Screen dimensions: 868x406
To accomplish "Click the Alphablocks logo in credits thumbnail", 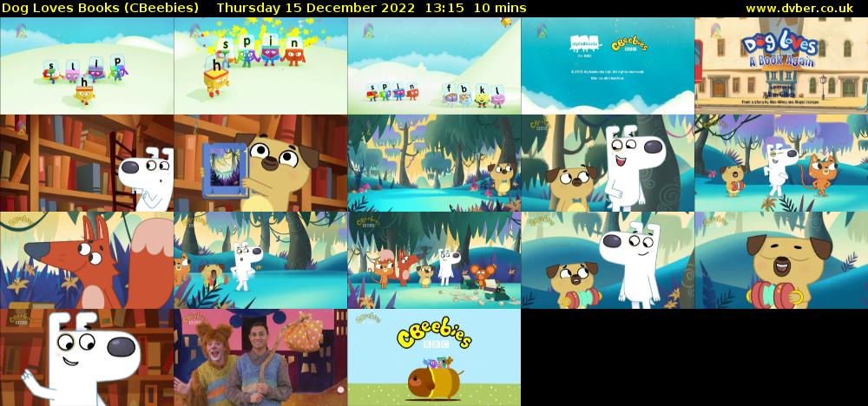I will (x=586, y=44).
